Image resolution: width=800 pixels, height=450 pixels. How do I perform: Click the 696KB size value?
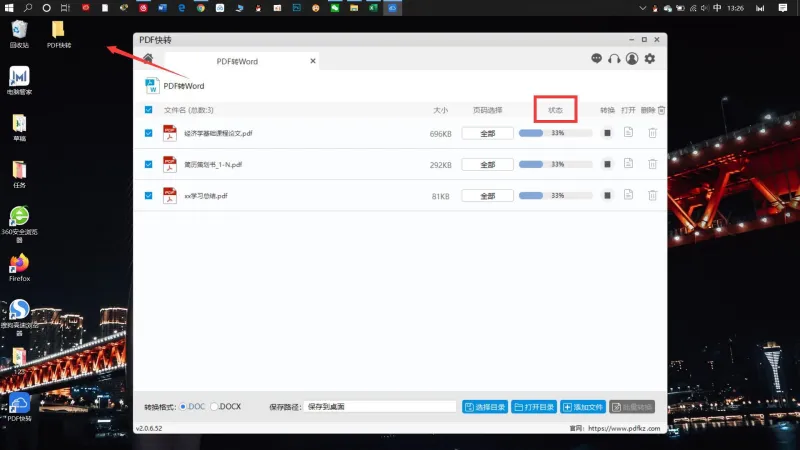pos(440,134)
